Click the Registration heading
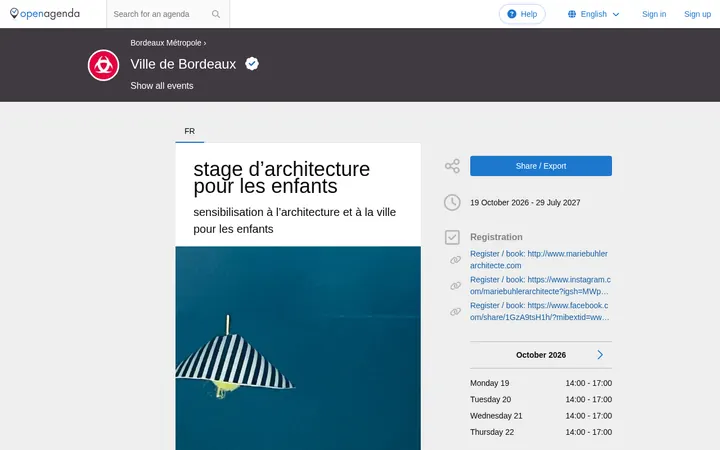Viewport: 720px width, 450px height. click(x=496, y=237)
